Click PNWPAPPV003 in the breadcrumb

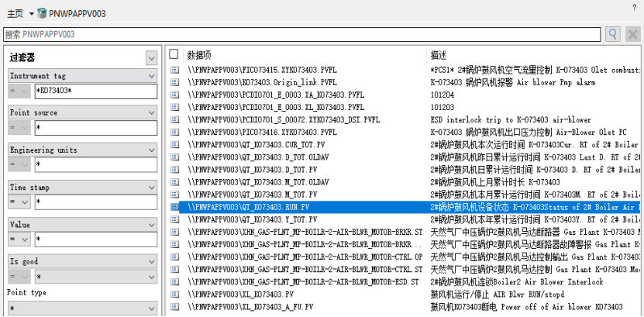point(77,14)
